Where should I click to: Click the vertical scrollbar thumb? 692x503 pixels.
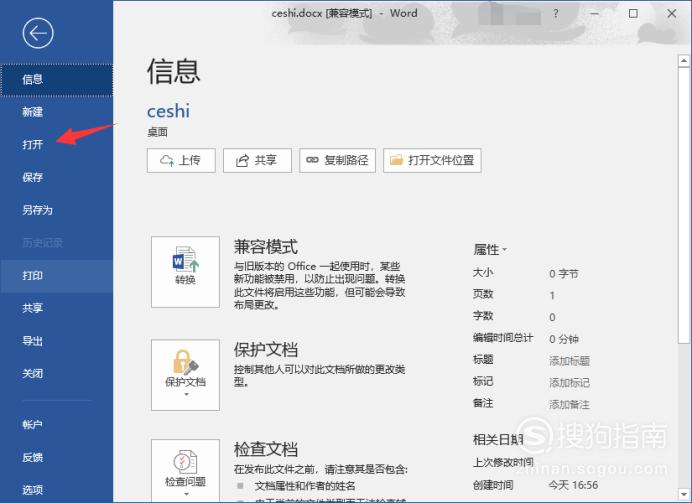coord(684,205)
